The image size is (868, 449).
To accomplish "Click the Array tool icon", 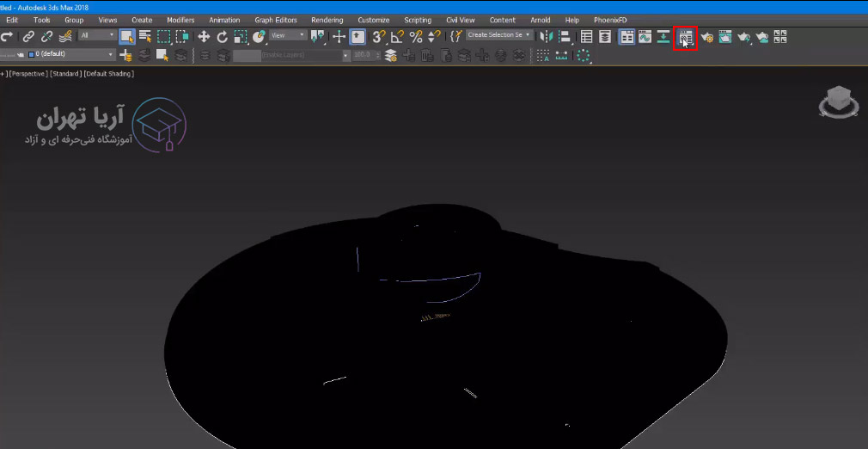I will (x=543, y=55).
